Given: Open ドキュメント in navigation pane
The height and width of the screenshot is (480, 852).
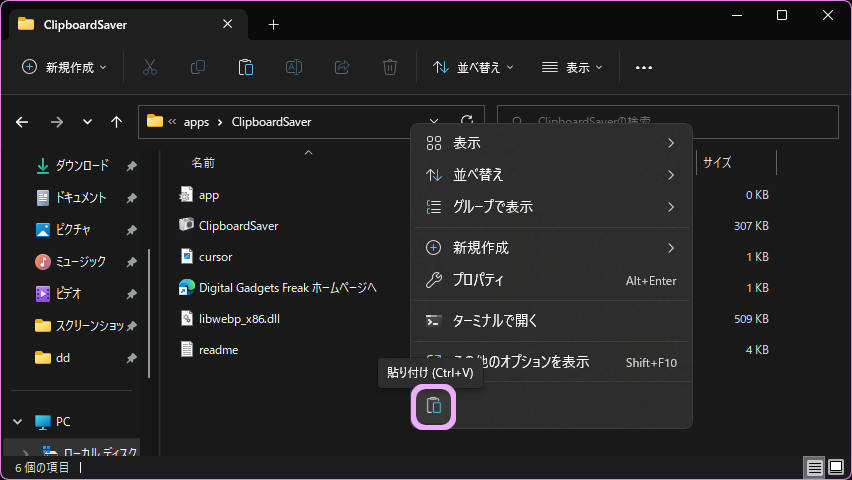Looking at the screenshot, I should (80, 197).
